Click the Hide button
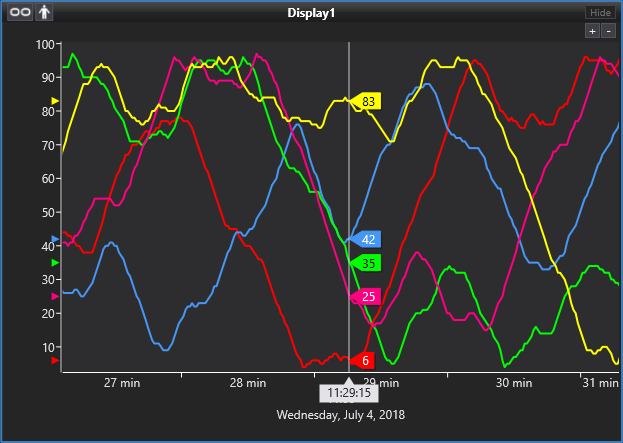The height and width of the screenshot is (443, 623). tap(600, 13)
